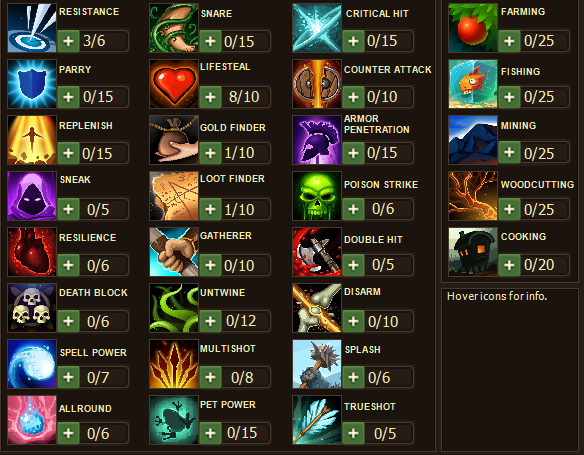Increase Woodcutting with plus button
The height and width of the screenshot is (455, 584).
509,209
